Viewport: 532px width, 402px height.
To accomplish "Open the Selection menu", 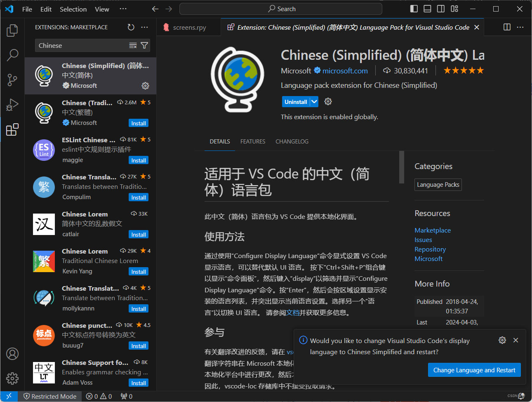I will click(73, 9).
